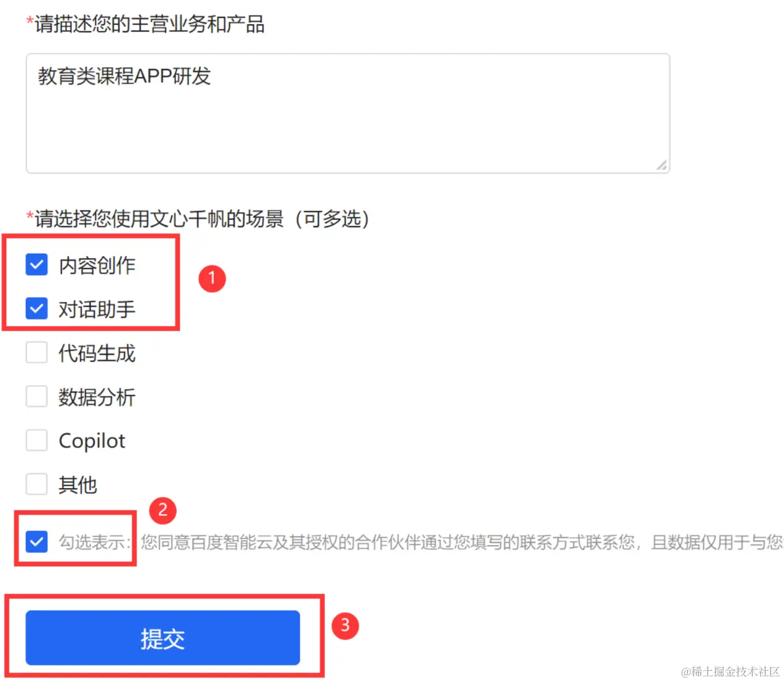Click the textarea resize handle corner

(662, 165)
